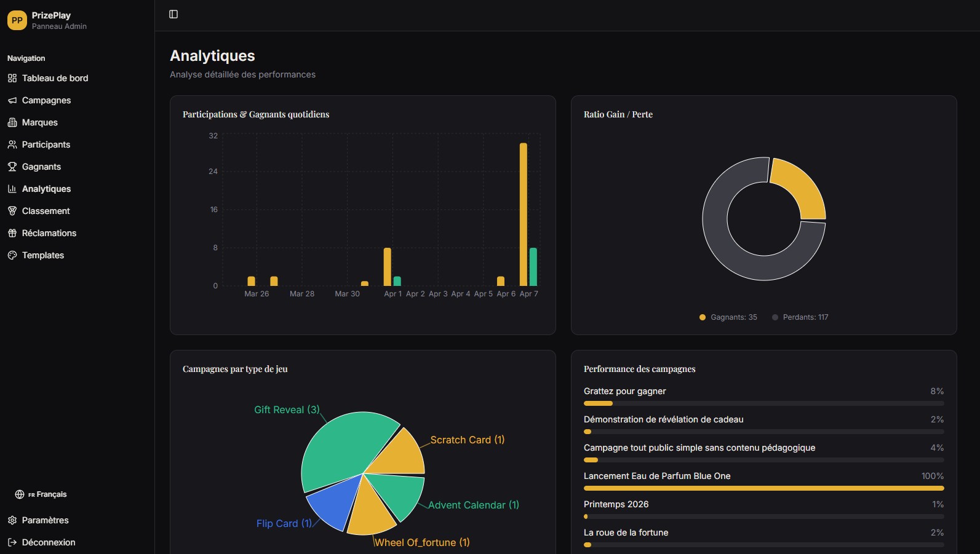Click the Déconnexion logout icon
Screen dimensions: 980x554
click(12, 542)
